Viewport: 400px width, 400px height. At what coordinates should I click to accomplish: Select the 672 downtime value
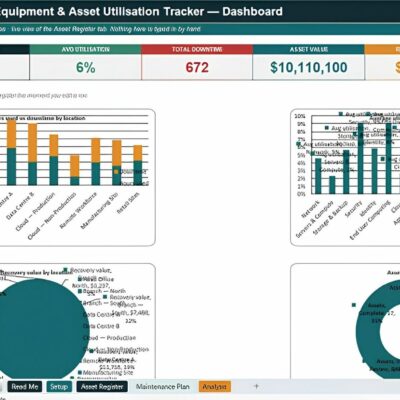click(197, 67)
